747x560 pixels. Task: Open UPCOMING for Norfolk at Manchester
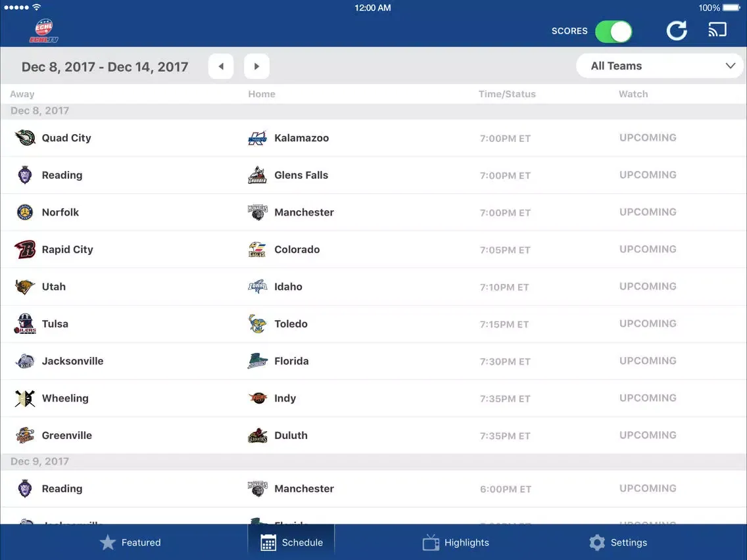point(648,212)
